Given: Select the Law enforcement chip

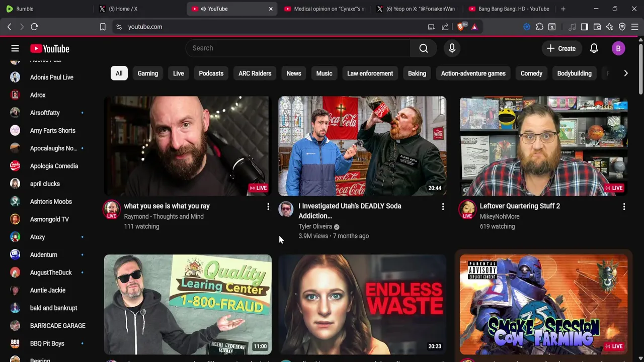Looking at the screenshot, I should click(370, 73).
